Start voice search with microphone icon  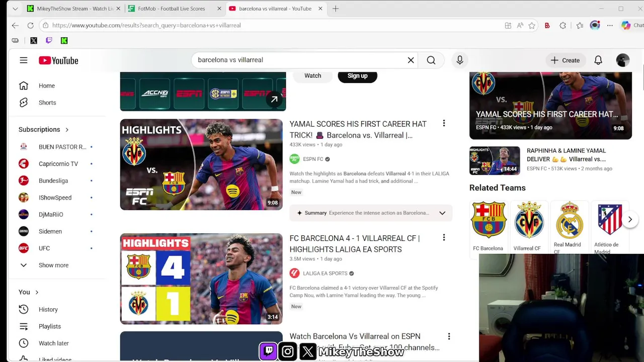459,60
